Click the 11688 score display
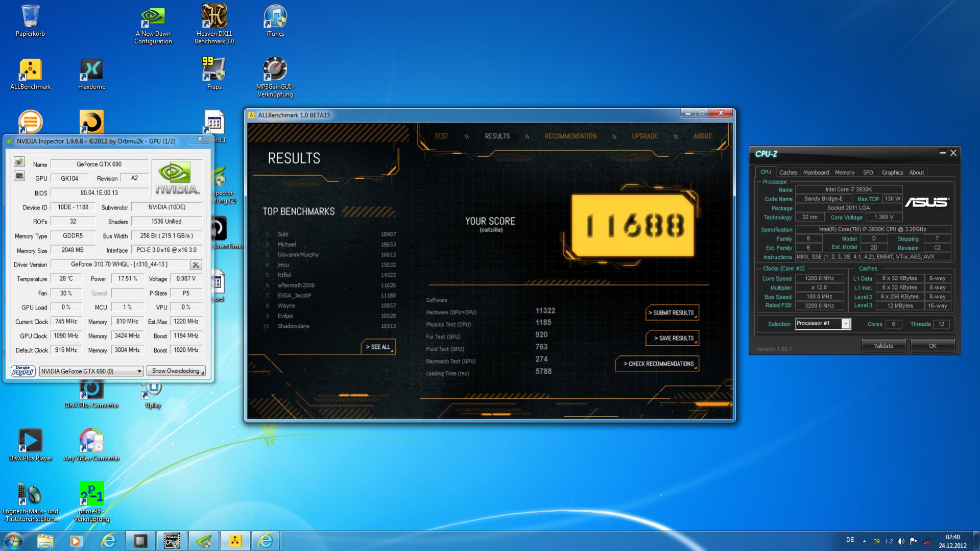980x551 pixels. [633, 225]
